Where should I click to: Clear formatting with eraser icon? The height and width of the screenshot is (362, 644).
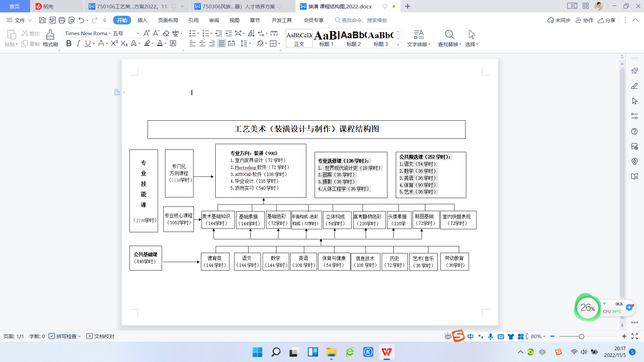pyautogui.click(x=166, y=33)
